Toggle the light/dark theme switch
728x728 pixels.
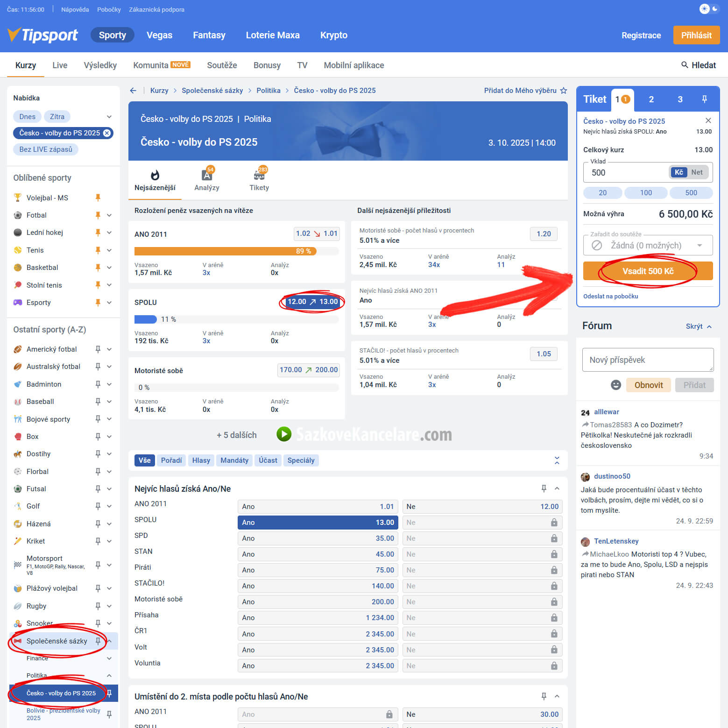click(x=709, y=9)
